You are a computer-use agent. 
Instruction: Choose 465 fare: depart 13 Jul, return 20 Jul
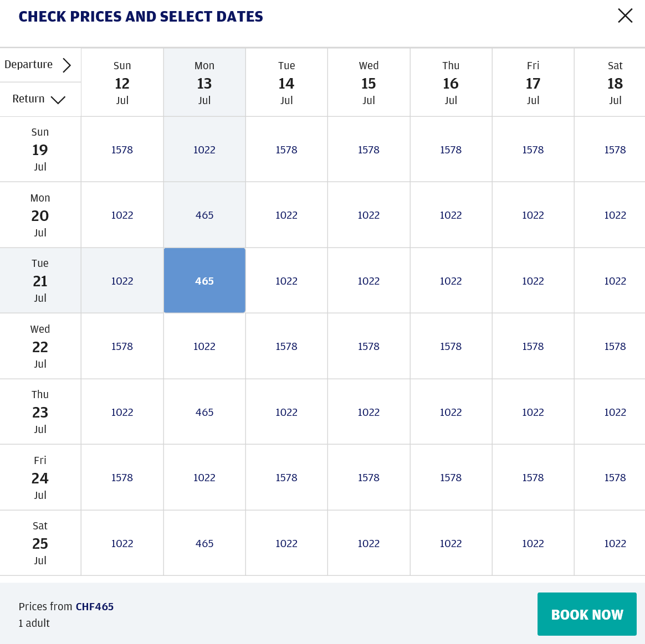(204, 215)
